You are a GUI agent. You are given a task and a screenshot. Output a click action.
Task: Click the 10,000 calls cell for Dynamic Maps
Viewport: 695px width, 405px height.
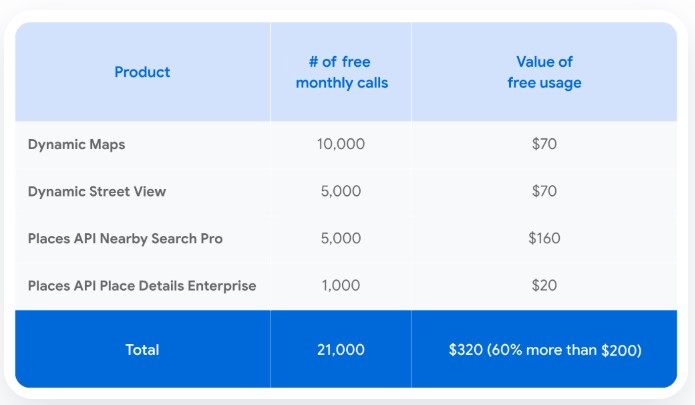[341, 144]
